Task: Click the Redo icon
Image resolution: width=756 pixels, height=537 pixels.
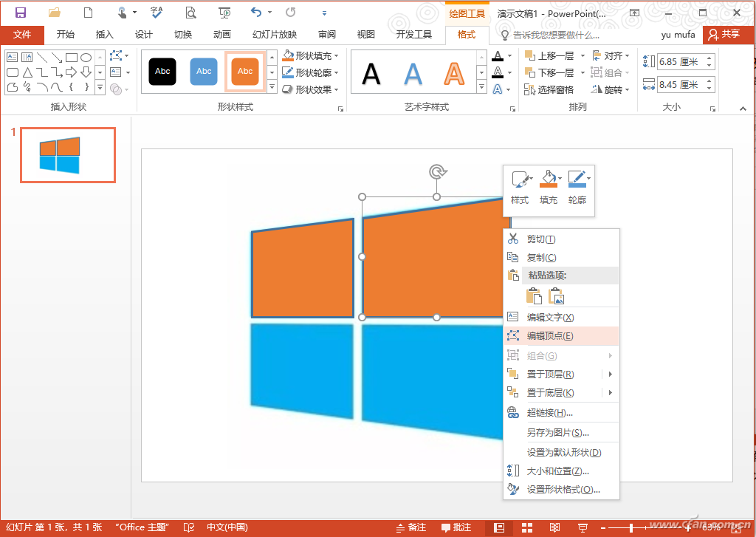Action: click(x=290, y=13)
